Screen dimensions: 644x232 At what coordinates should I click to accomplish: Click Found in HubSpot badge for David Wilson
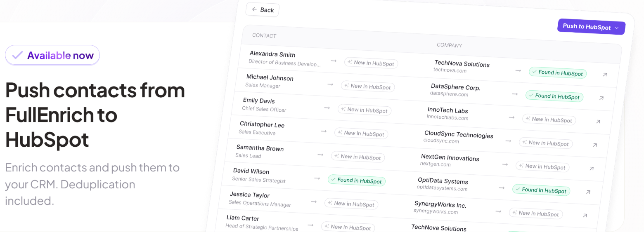357,180
